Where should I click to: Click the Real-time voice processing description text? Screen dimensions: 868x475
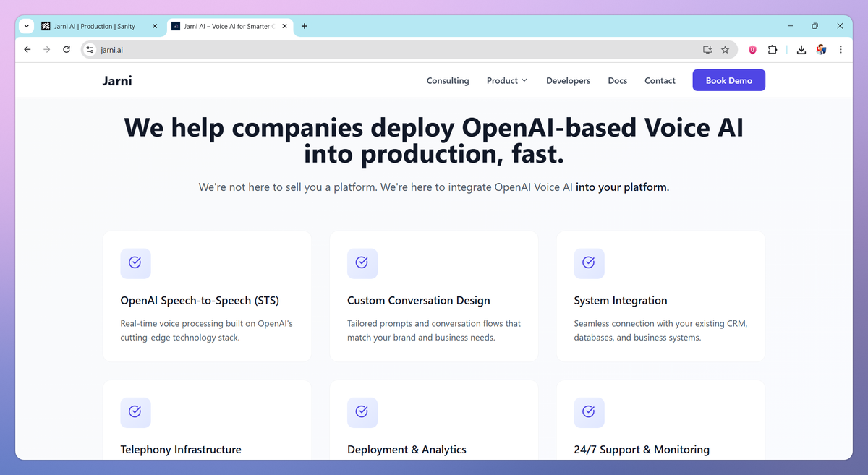pos(206,330)
